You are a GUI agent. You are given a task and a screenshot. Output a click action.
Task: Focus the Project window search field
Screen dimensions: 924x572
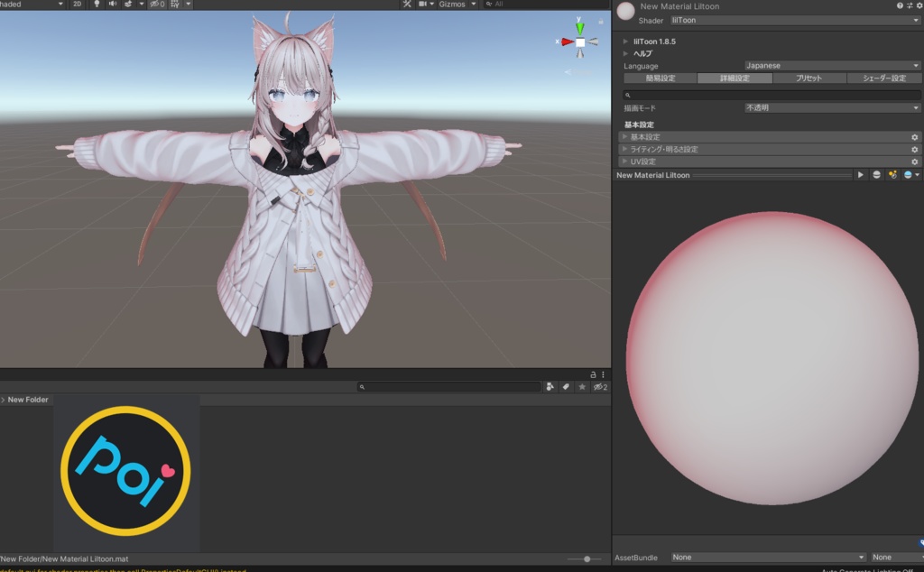click(449, 387)
